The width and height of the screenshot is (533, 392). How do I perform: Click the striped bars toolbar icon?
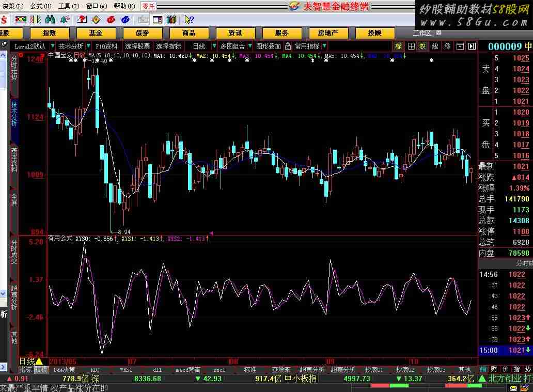[x=35, y=20]
